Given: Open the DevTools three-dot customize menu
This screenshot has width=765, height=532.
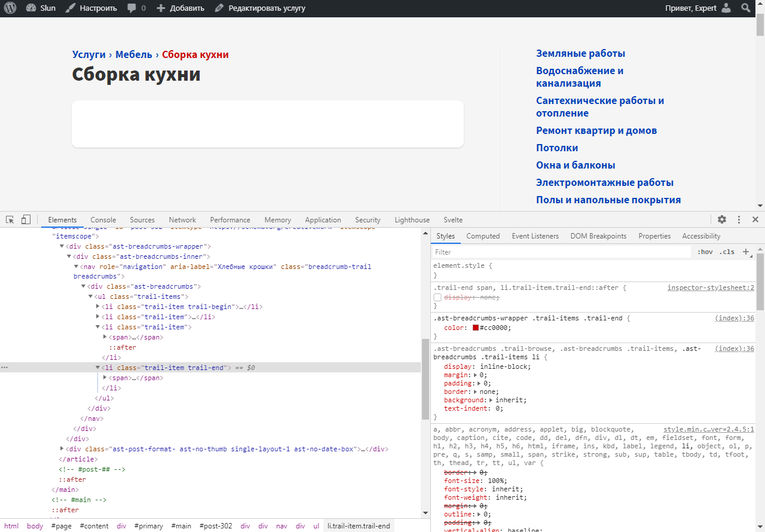Looking at the screenshot, I should tap(739, 219).
